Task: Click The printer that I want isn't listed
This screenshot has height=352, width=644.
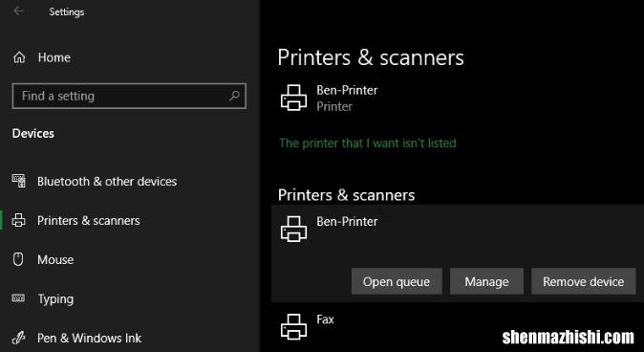Action: coord(368,143)
